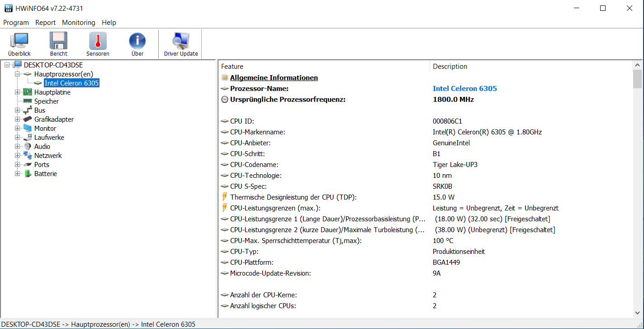Screen dimensions: 644x329
Task: Select the Grafikadapter icon in tree
Action: 28,119
